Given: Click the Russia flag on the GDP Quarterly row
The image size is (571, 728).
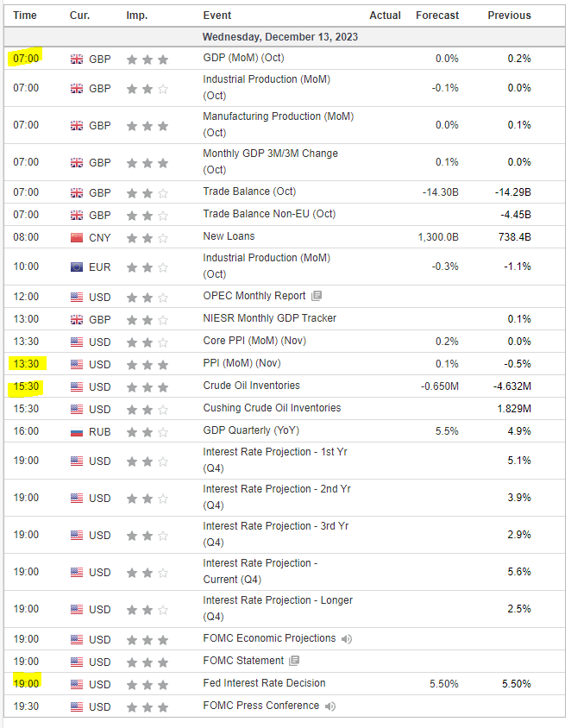Looking at the screenshot, I should coord(77,430).
